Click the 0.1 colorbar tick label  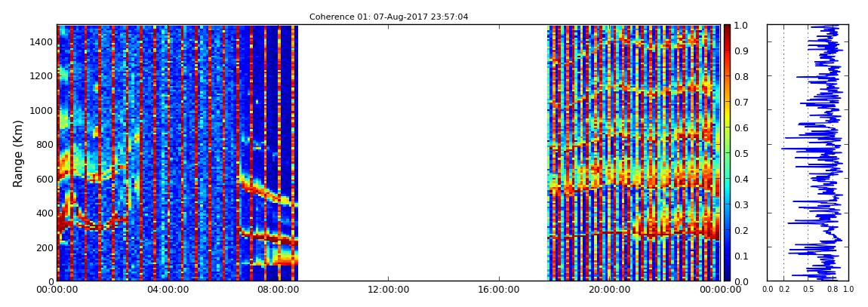(740, 256)
